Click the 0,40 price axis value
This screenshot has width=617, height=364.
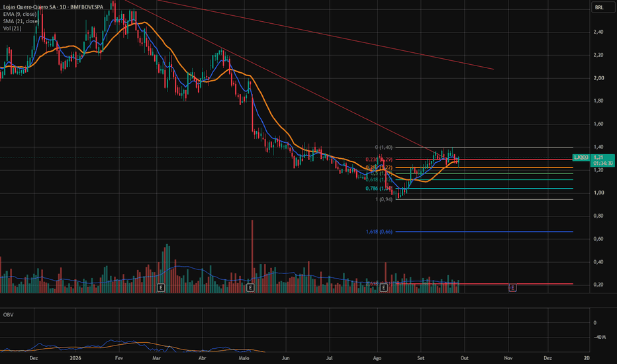point(598,262)
